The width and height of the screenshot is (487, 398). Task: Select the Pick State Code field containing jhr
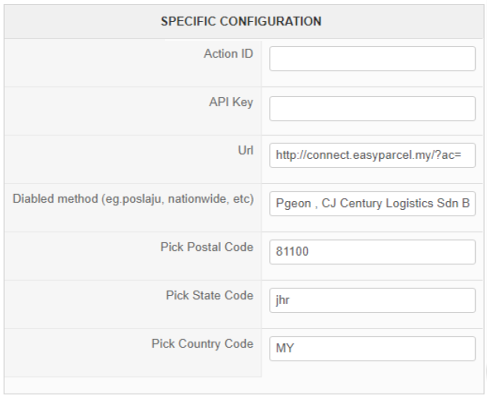point(372,300)
